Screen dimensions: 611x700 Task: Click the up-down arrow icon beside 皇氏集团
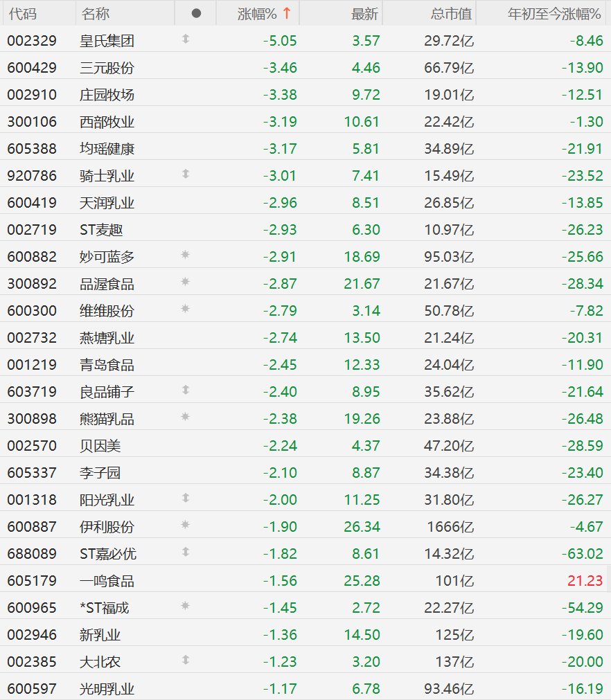[186, 39]
